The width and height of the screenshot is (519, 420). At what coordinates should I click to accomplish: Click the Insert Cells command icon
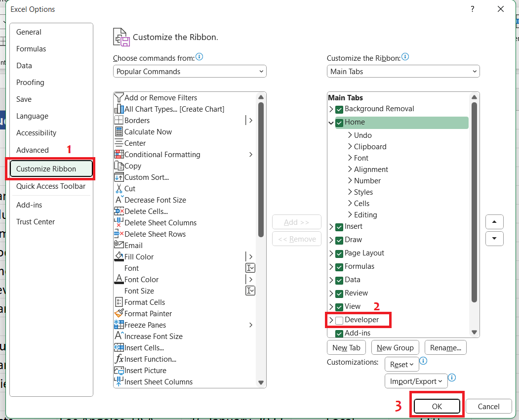click(x=119, y=347)
